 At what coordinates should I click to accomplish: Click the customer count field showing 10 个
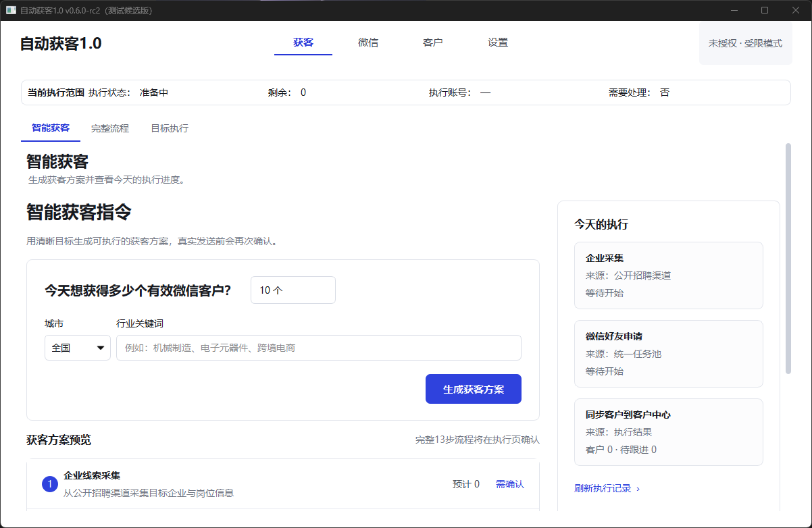293,290
